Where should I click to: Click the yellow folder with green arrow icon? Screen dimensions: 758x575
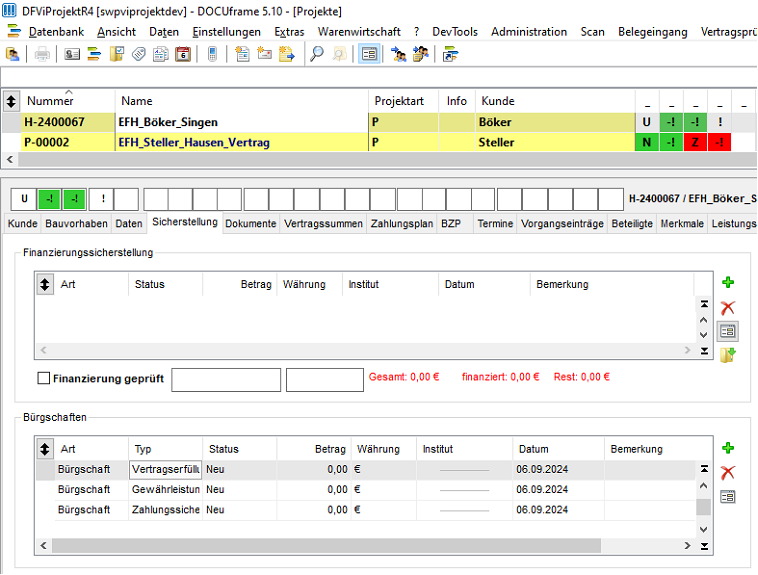coord(728,355)
